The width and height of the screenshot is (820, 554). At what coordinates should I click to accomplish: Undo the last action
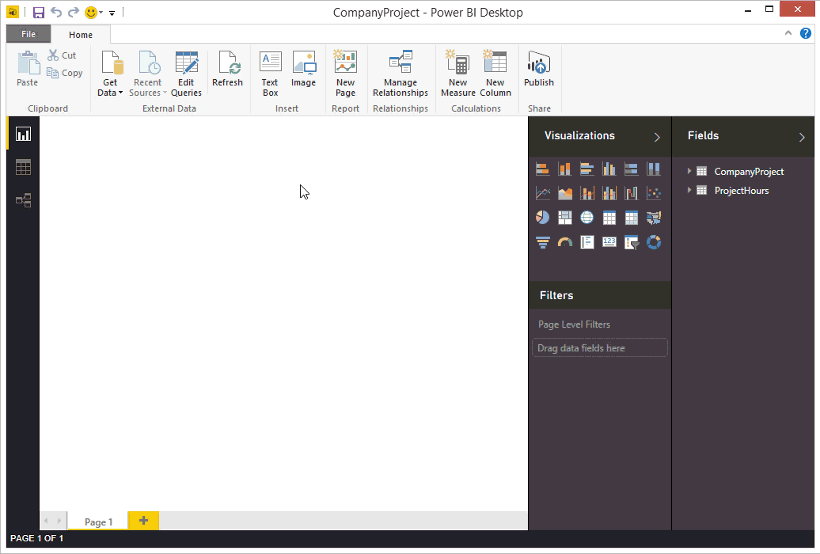coord(56,12)
